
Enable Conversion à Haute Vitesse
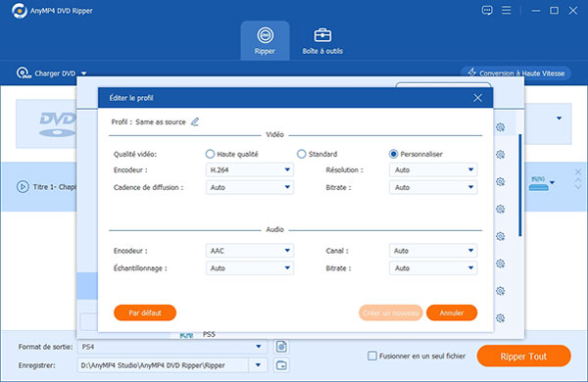516,73
